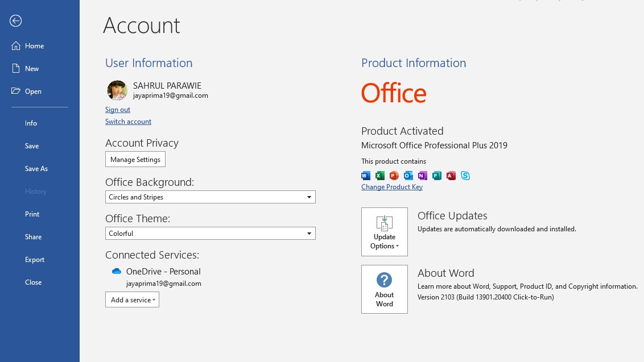Click the Switch account link
644x362 pixels.
(x=128, y=122)
